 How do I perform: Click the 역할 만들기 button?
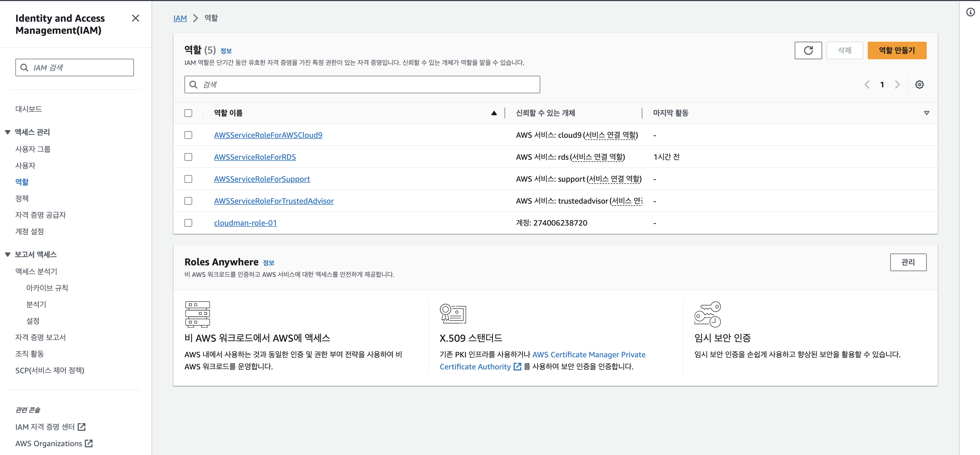click(897, 50)
